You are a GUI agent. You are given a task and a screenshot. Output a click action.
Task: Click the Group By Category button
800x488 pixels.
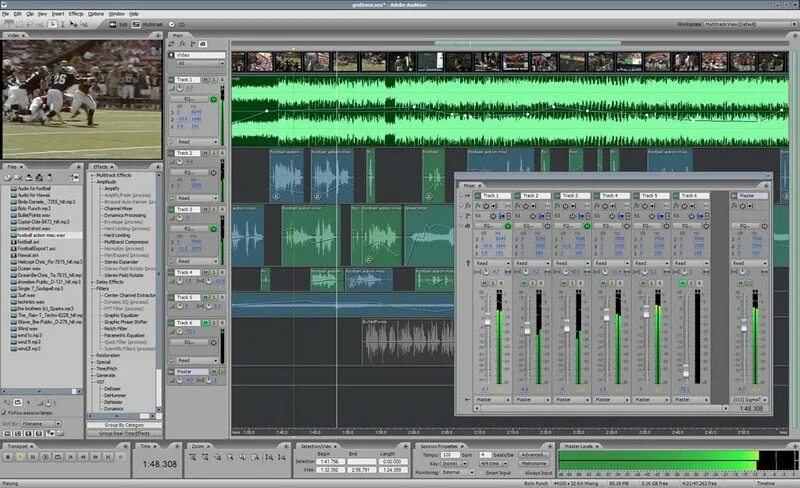tap(124, 425)
